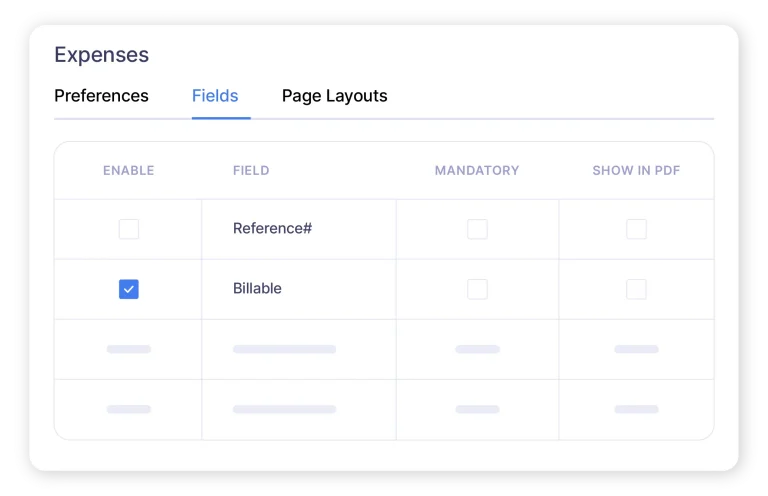Open the Page Layouts tab
768x496 pixels.
(x=334, y=96)
